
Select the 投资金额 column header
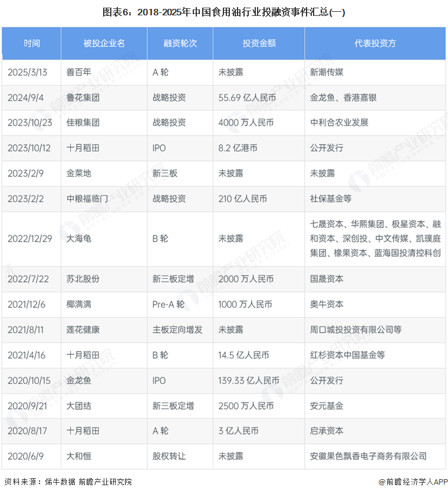259,43
